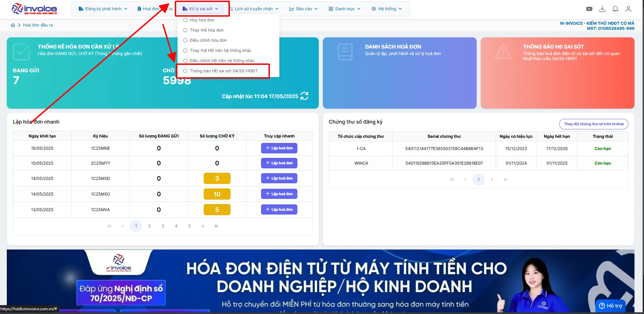Go to first page of invoice table
Image resolution: width=644 pixels, height=314 pixels.
point(109,226)
